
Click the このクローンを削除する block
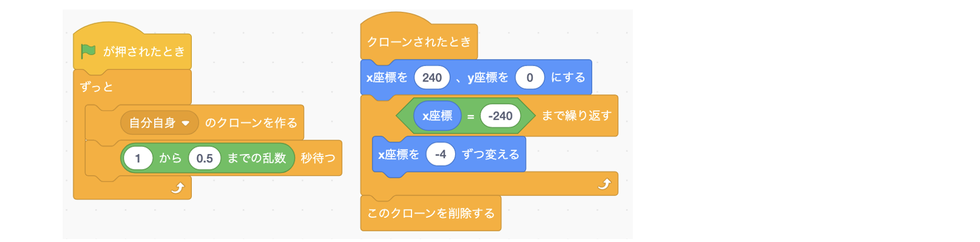click(430, 213)
